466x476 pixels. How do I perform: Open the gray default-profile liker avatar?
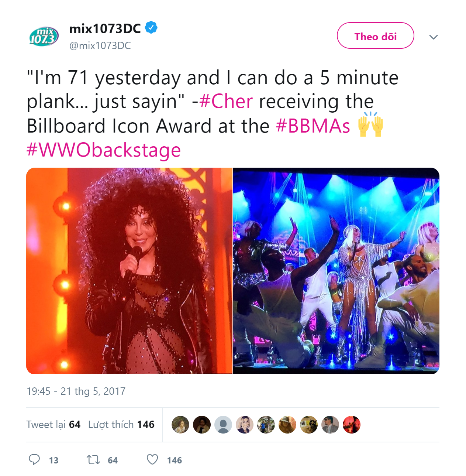pyautogui.click(x=223, y=425)
